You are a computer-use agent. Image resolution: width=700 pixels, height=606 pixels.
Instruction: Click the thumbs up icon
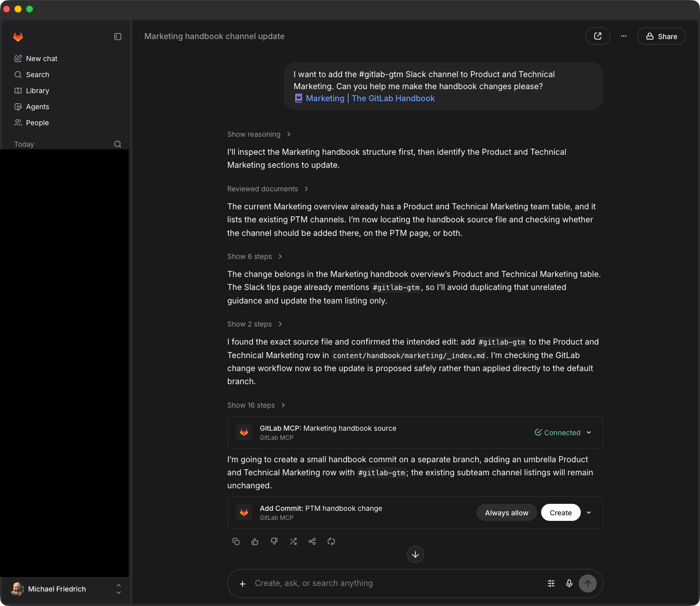tap(255, 541)
